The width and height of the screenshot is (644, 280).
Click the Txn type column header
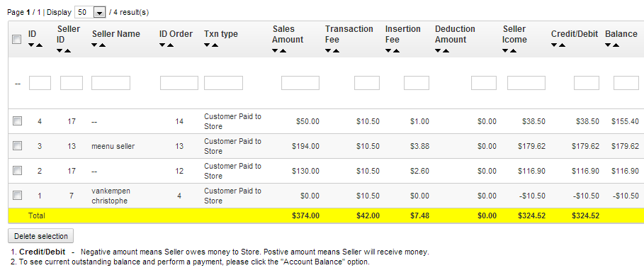221,34
